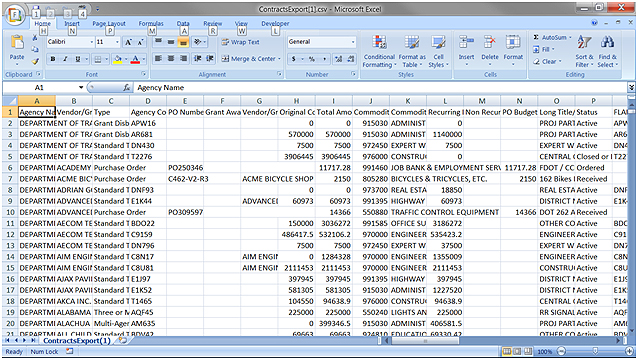
Task: Click the Middle Align icon
Action: point(171,41)
